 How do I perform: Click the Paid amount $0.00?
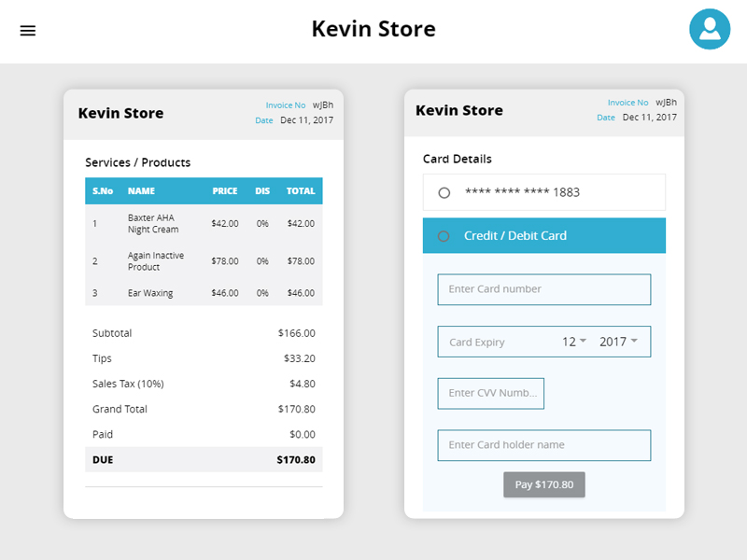[x=303, y=434]
